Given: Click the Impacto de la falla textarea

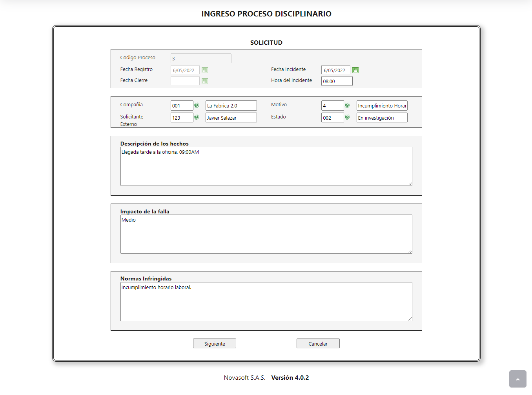Looking at the screenshot, I should [266, 234].
